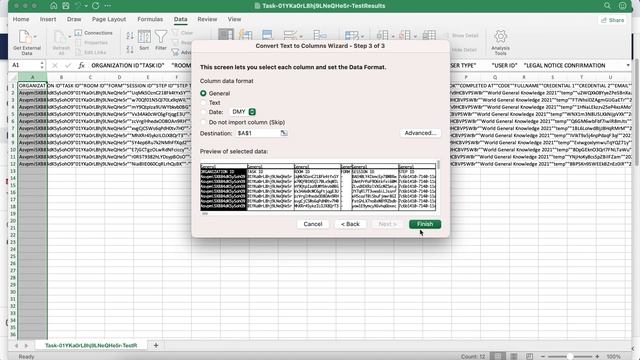Screen dimensions: 640x360
Task: Click the Select All corner triangle
Action: point(13,77)
